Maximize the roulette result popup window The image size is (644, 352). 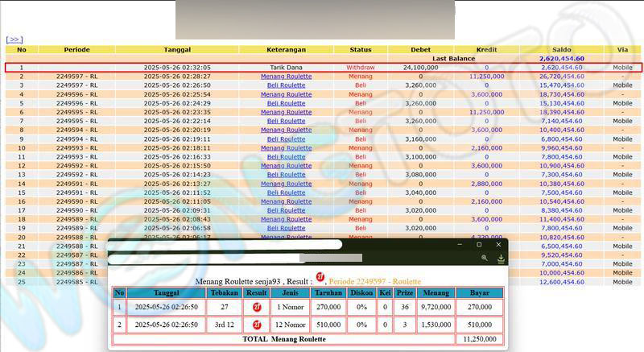[x=479, y=245]
